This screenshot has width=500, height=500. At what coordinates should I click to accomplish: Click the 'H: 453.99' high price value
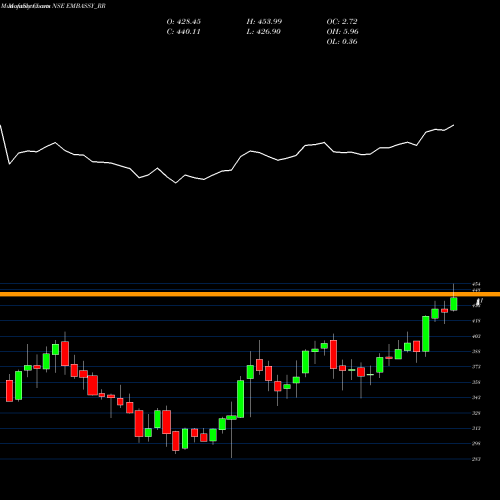264,22
